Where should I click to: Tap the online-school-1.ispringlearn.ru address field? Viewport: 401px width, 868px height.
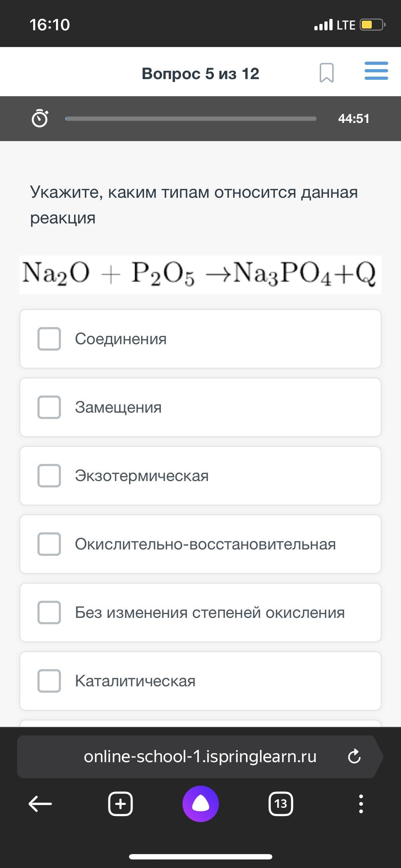200,756
